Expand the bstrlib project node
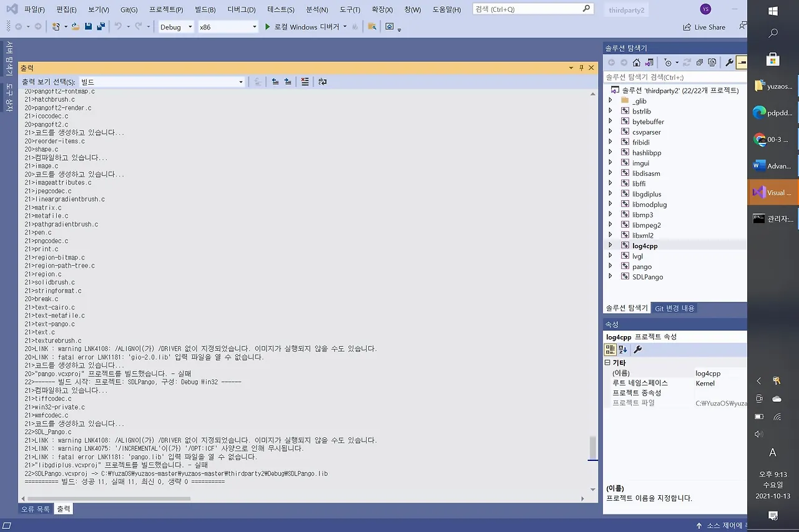Viewport: 799px width, 532px height. coord(610,111)
